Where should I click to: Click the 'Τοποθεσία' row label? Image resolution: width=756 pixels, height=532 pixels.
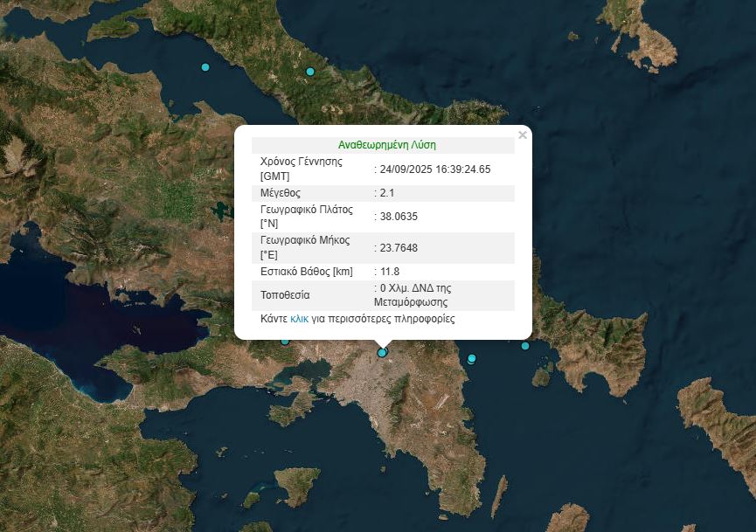285,295
